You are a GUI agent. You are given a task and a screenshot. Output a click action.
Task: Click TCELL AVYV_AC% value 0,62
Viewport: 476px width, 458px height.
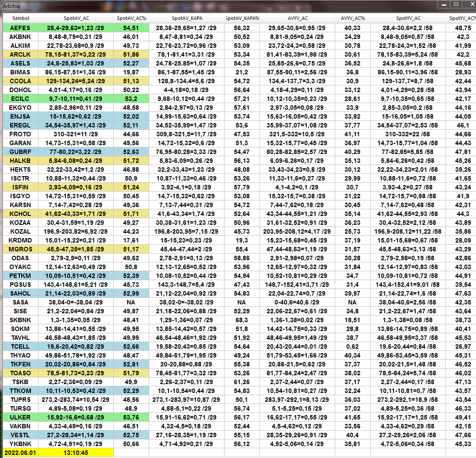352,346
